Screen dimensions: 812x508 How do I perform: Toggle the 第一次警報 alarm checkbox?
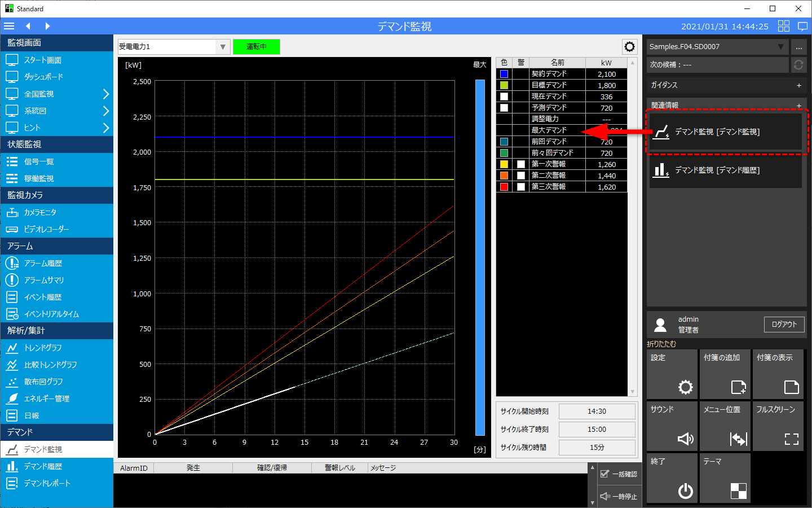tap(521, 164)
